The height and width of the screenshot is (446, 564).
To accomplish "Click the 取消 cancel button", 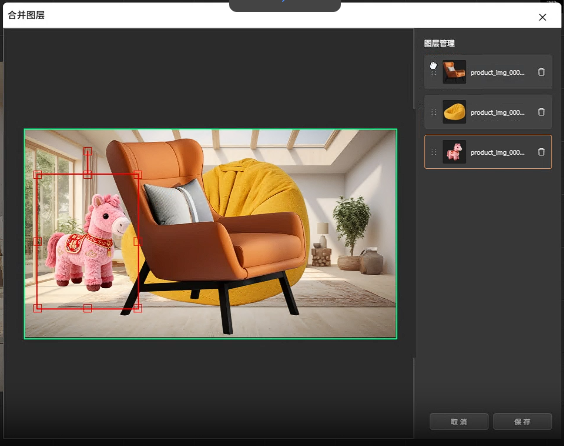I will click(x=459, y=422).
